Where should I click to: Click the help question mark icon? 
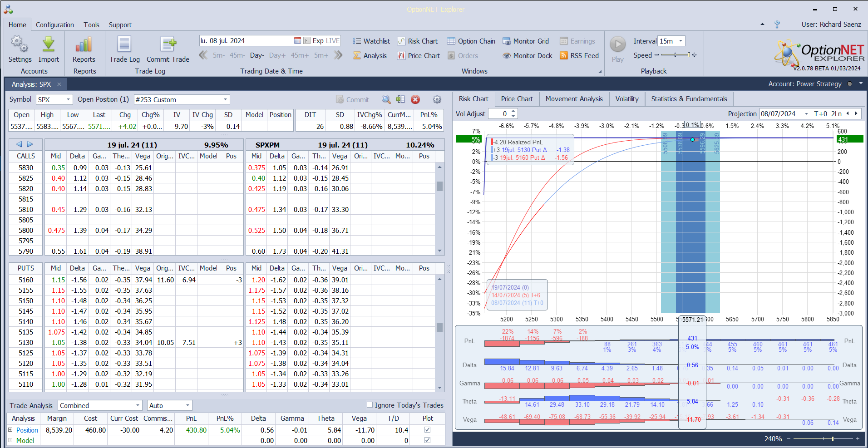click(x=777, y=25)
